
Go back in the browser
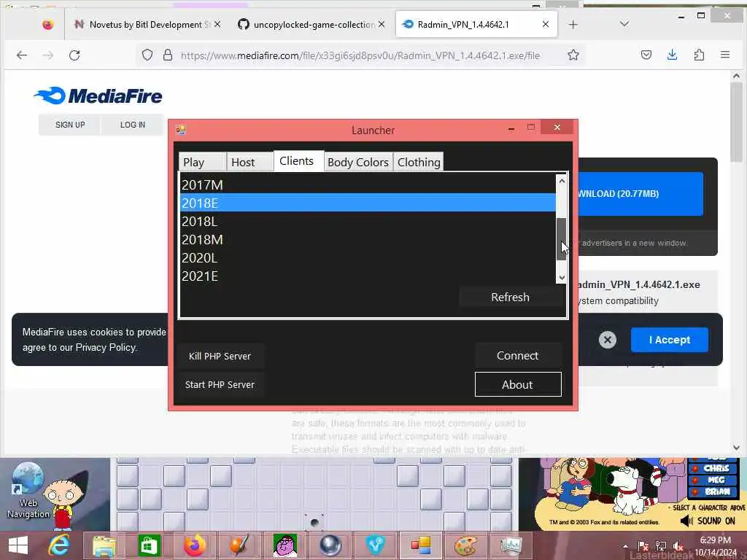pos(22,55)
